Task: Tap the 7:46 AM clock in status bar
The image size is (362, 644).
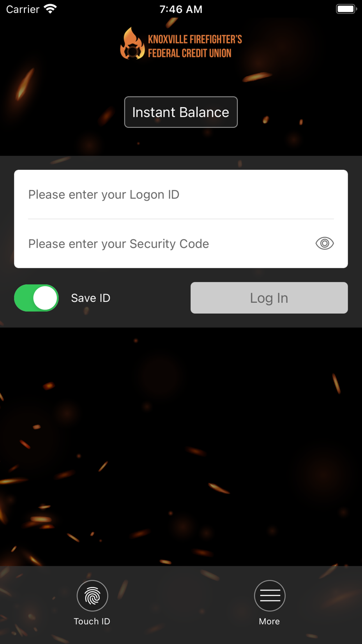Action: (x=181, y=9)
